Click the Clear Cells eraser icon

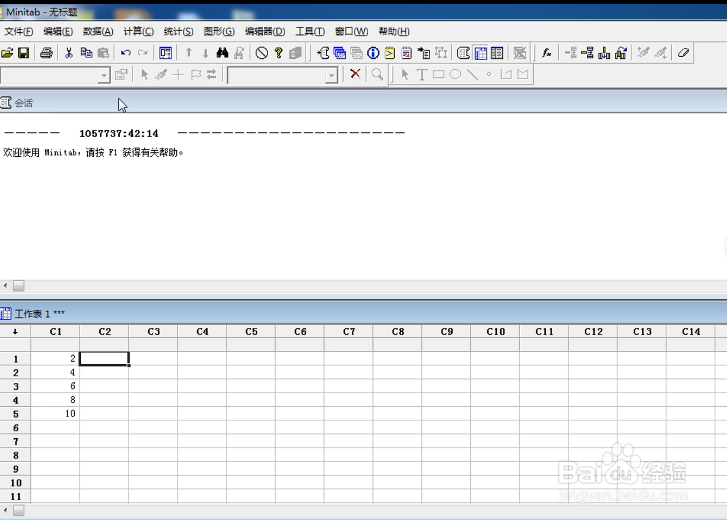(x=683, y=53)
